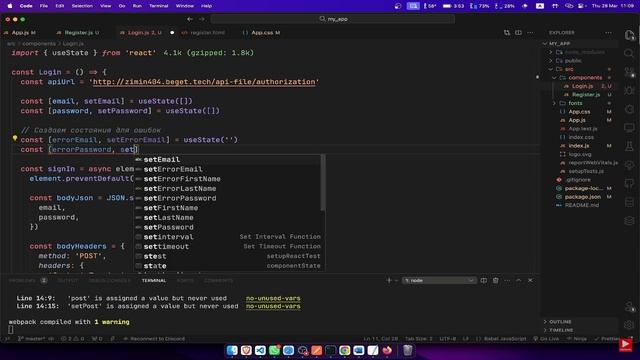Open the OUTPUT panel tab
Screen dimensions: 640x360
(x=67, y=280)
